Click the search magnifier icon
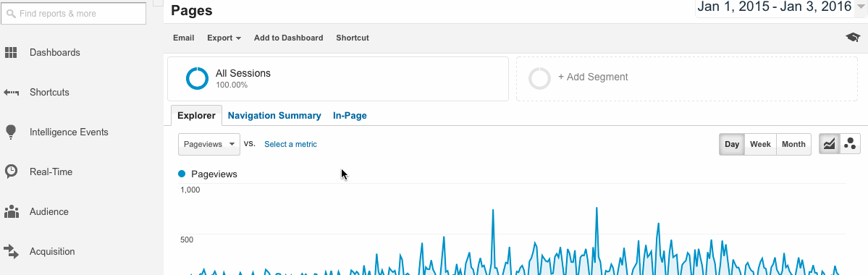Viewport: 868px width, 275px height. point(11,13)
